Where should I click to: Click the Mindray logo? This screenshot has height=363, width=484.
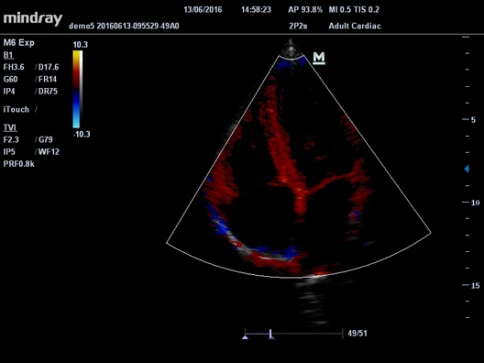pos(33,19)
